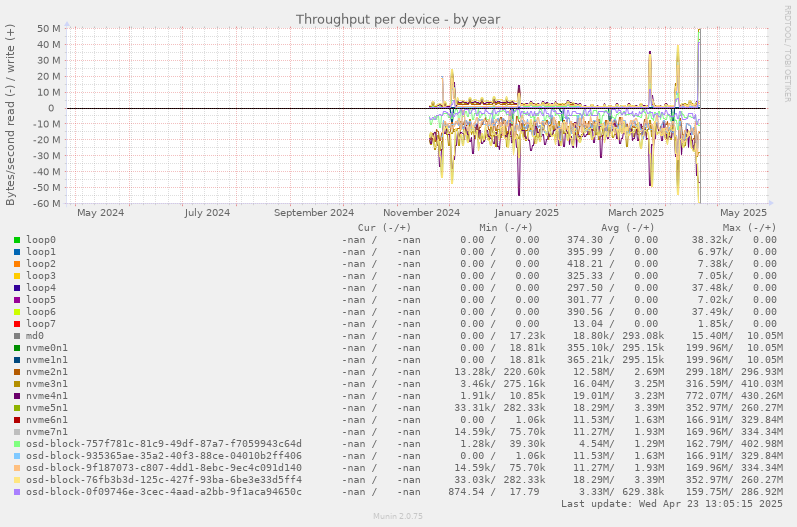Image resolution: width=797 pixels, height=527 pixels.
Task: Click the loop6 lime legend swatch
Action: point(17,312)
